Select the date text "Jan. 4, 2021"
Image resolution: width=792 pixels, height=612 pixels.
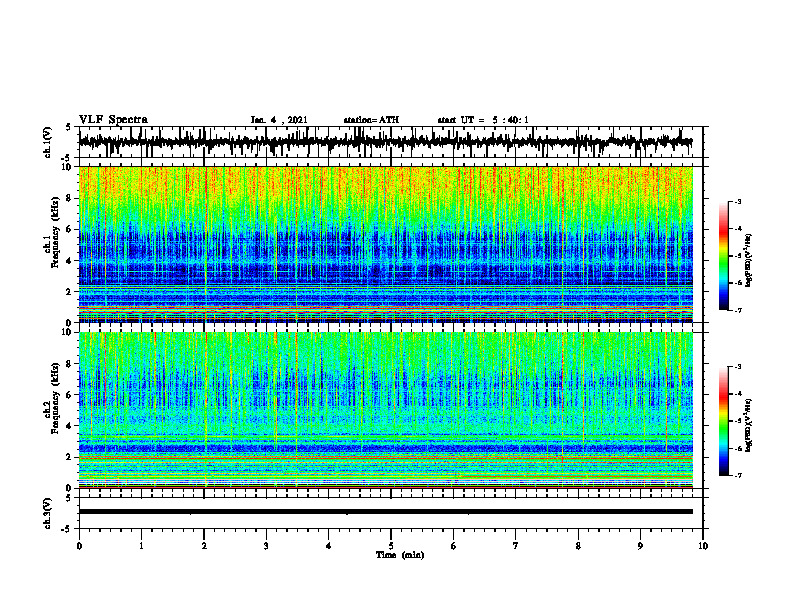pyautogui.click(x=279, y=120)
